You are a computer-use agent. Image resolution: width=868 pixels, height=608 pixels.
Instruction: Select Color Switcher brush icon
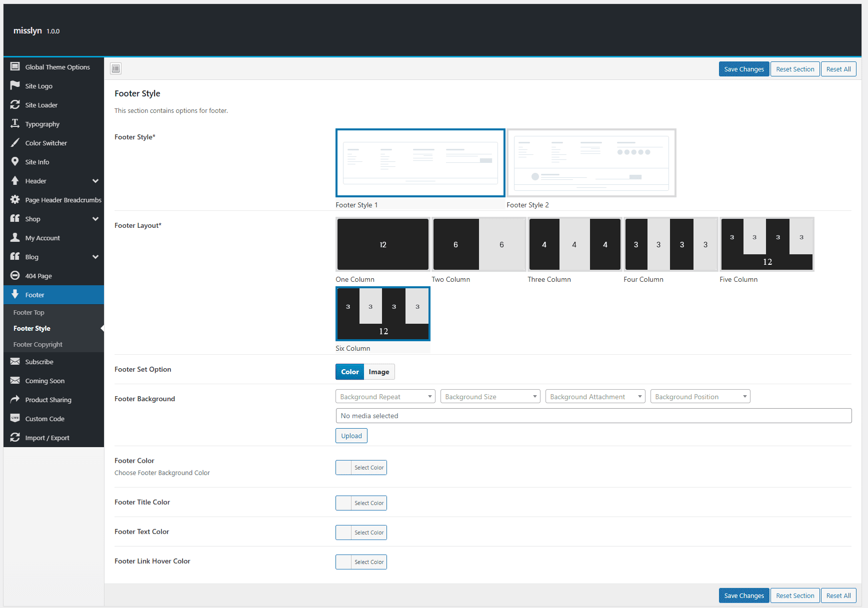tap(15, 142)
